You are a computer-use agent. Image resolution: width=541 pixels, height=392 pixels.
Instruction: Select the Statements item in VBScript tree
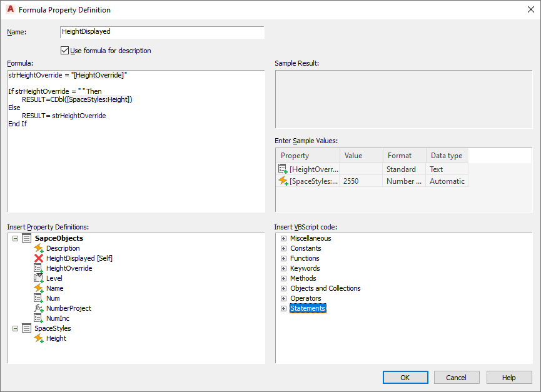(308, 308)
